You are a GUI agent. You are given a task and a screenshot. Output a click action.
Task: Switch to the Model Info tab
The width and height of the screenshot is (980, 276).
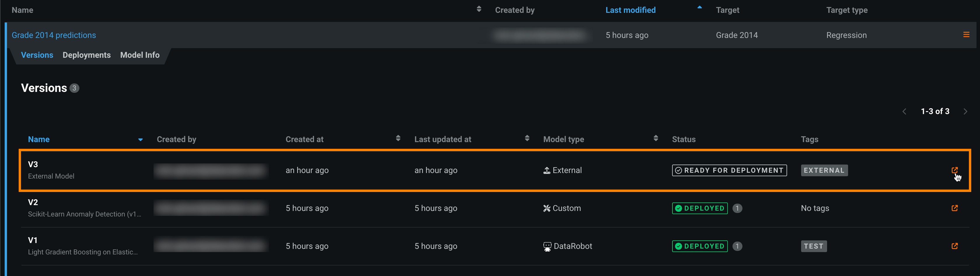(139, 55)
